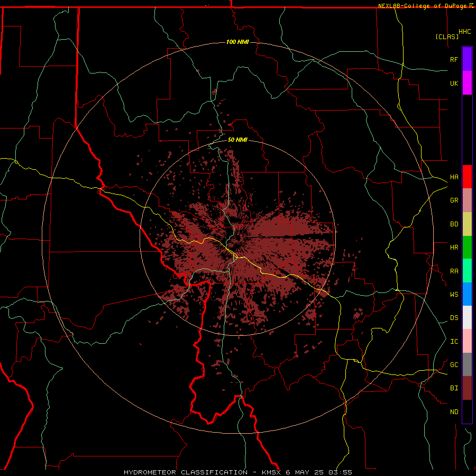
Task: Select the GC gray legend swatch
Action: tap(467, 364)
